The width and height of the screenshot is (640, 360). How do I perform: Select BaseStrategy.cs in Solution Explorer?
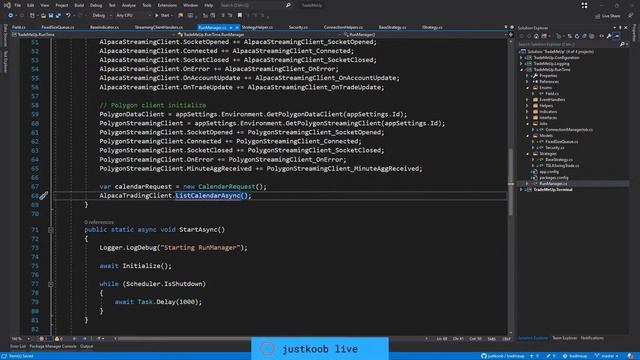(x=559, y=160)
